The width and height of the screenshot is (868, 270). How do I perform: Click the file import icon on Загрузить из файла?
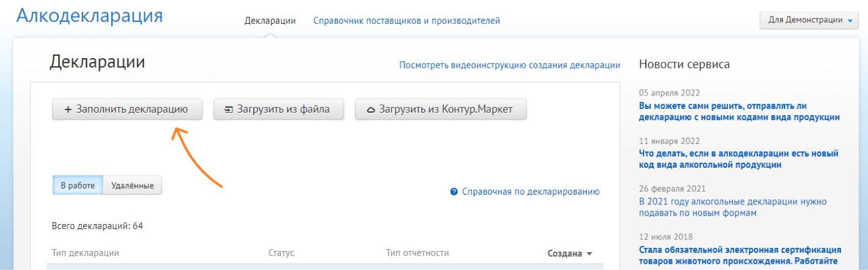coord(228,110)
